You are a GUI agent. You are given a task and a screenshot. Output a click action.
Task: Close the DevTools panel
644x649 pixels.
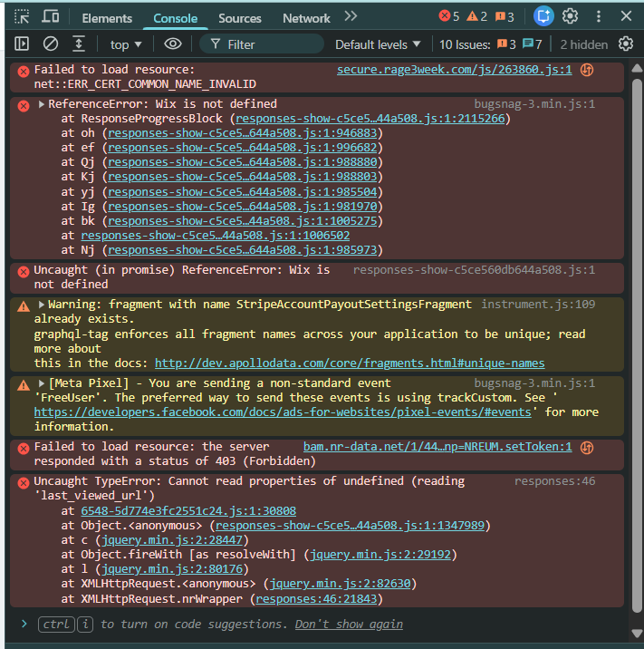pyautogui.click(x=626, y=16)
